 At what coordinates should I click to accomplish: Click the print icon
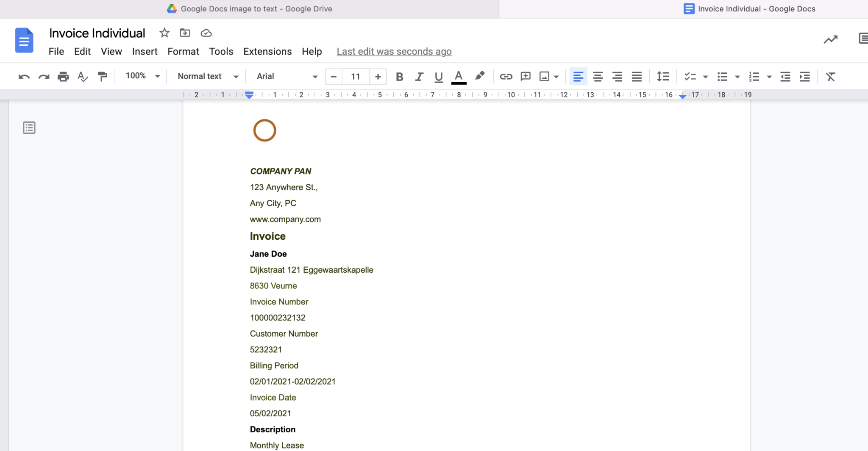pyautogui.click(x=63, y=77)
